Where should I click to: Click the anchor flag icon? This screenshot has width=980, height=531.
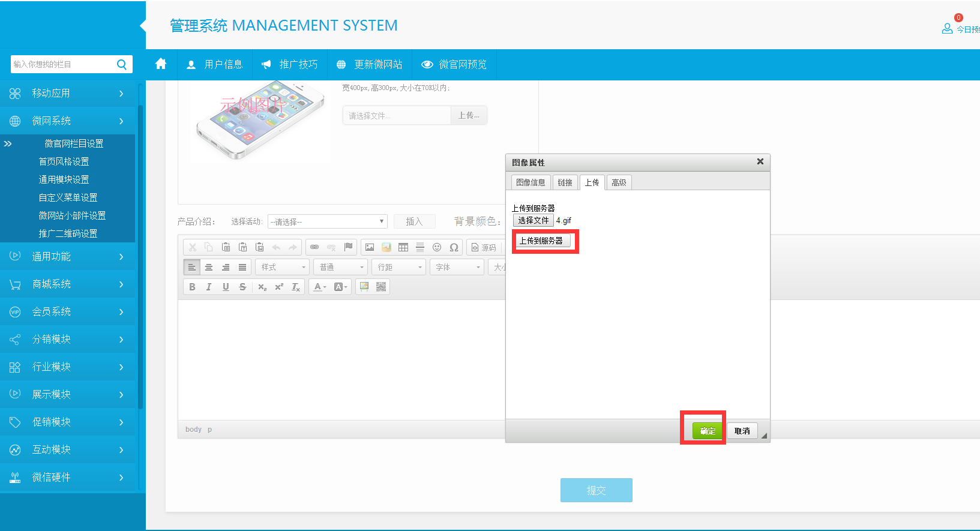[348, 247]
